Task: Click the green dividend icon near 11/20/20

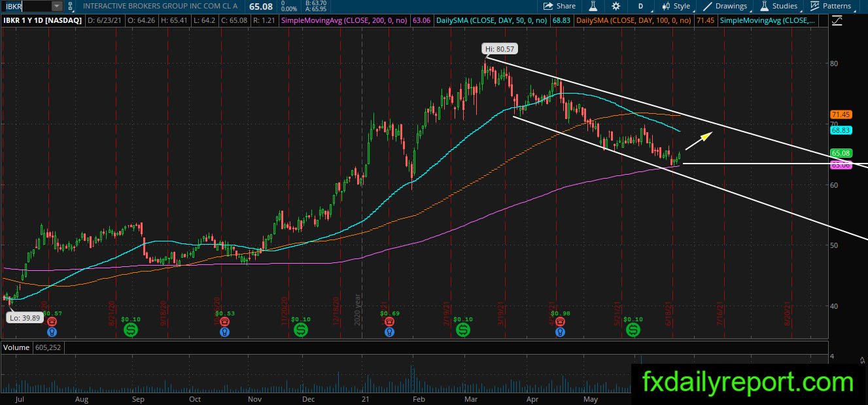Action: tap(302, 330)
